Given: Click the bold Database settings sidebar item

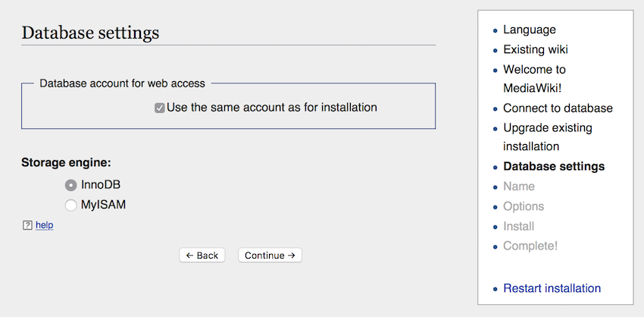Looking at the screenshot, I should (554, 167).
